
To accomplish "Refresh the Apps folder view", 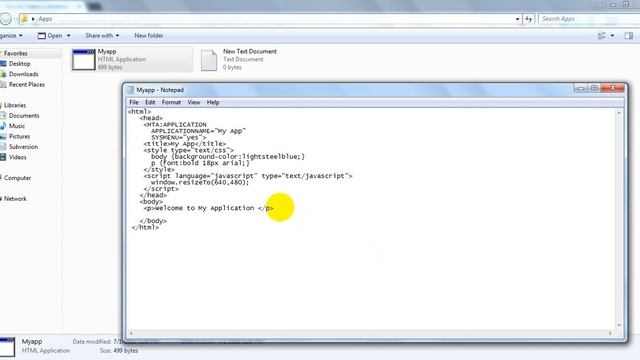I will point(529,19).
